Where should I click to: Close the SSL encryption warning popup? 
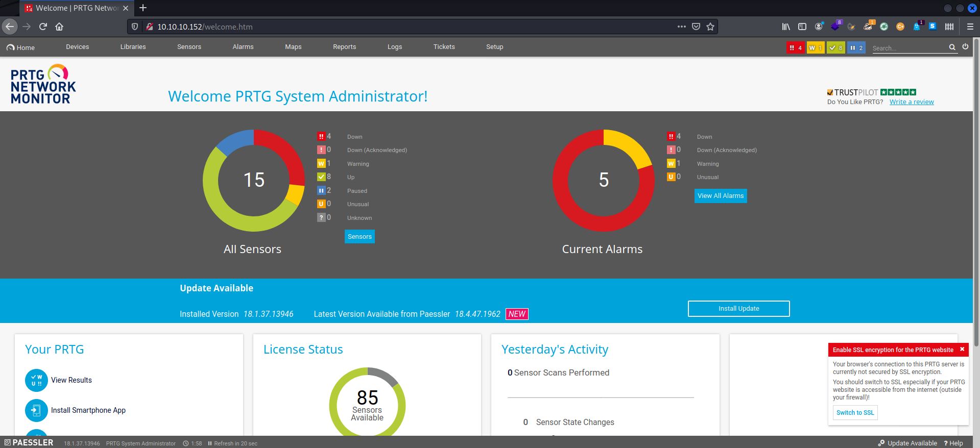(962, 350)
